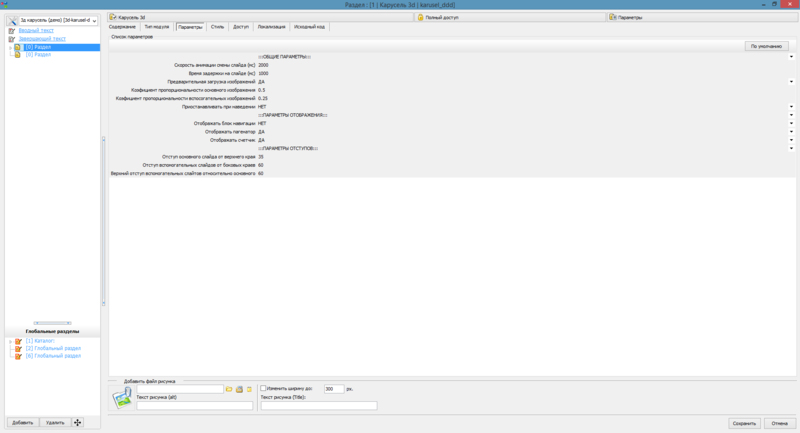Open the Локализация tab

[271, 27]
